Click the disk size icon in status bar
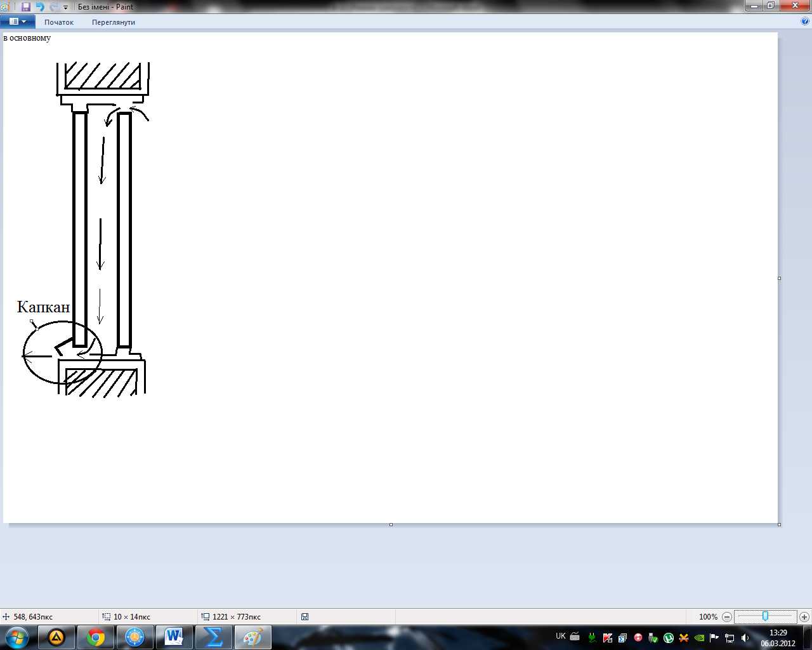Viewport: 812px width, 650px height. tap(305, 616)
